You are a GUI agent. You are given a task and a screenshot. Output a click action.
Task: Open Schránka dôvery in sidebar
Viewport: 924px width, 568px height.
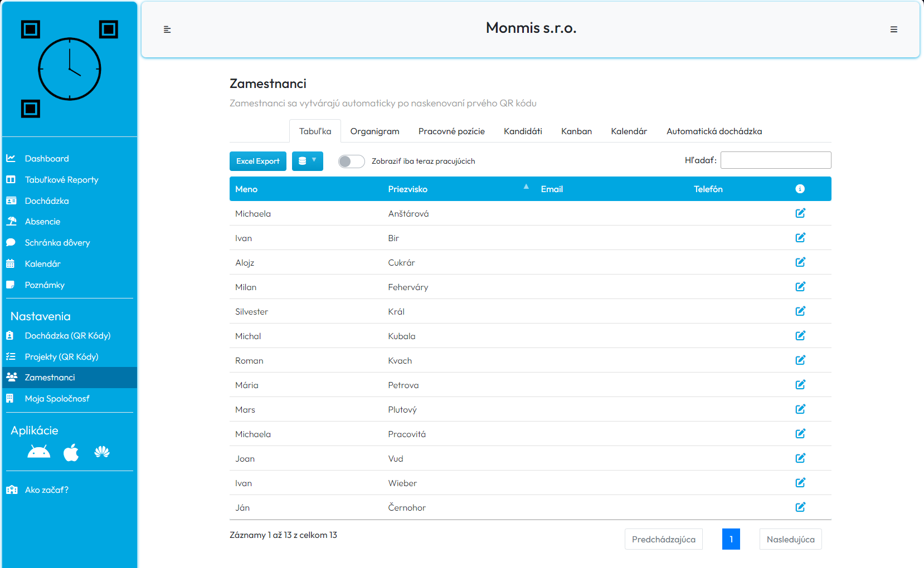(x=70, y=243)
